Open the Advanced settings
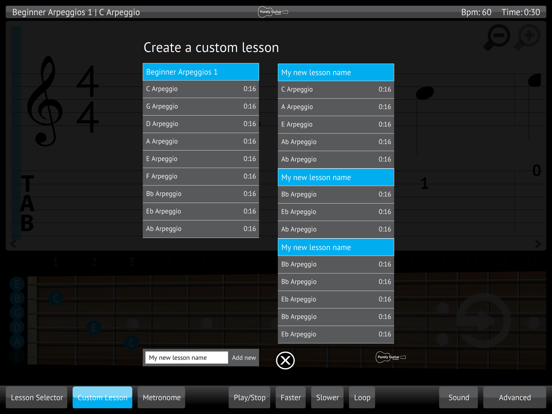 (x=515, y=397)
